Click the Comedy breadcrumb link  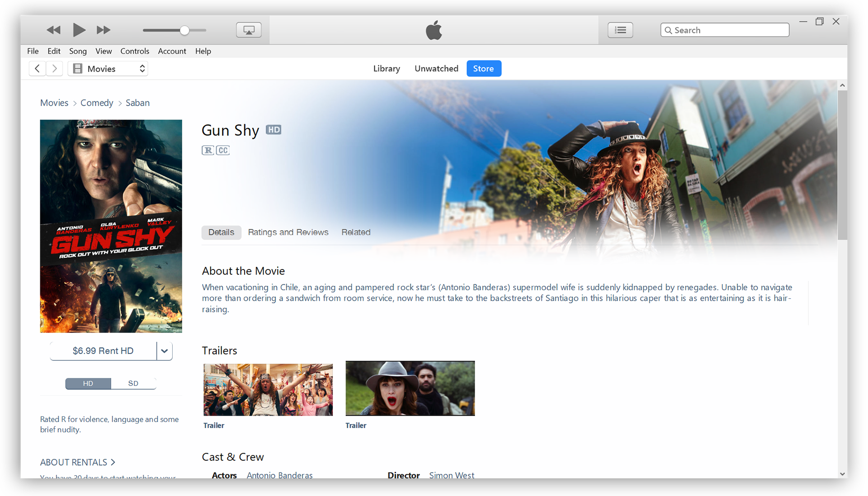pyautogui.click(x=97, y=103)
